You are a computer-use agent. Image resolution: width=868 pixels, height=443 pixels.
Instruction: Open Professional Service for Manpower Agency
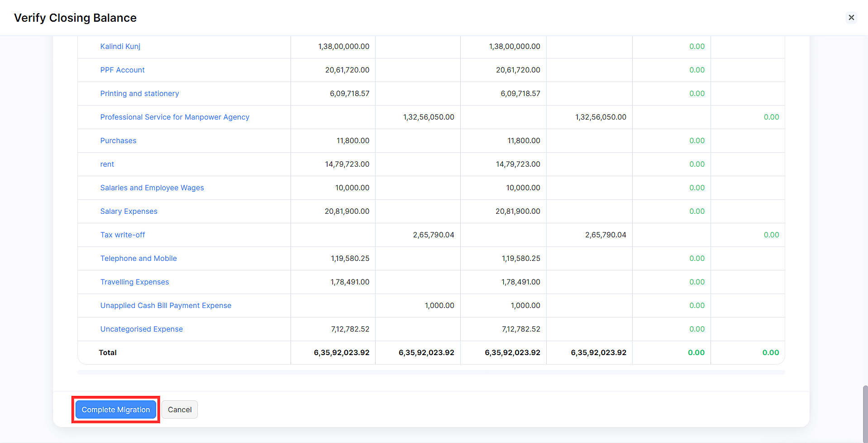[x=175, y=117]
